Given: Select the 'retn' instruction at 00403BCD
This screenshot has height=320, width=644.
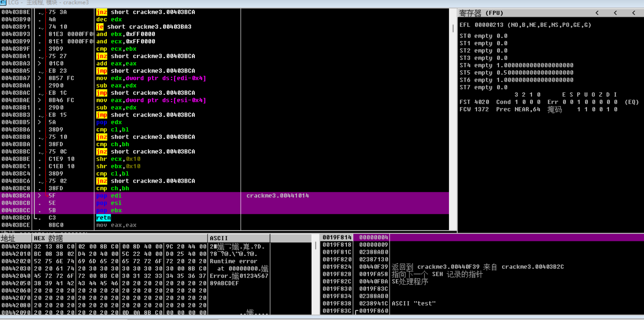Looking at the screenshot, I should click(x=224, y=218).
